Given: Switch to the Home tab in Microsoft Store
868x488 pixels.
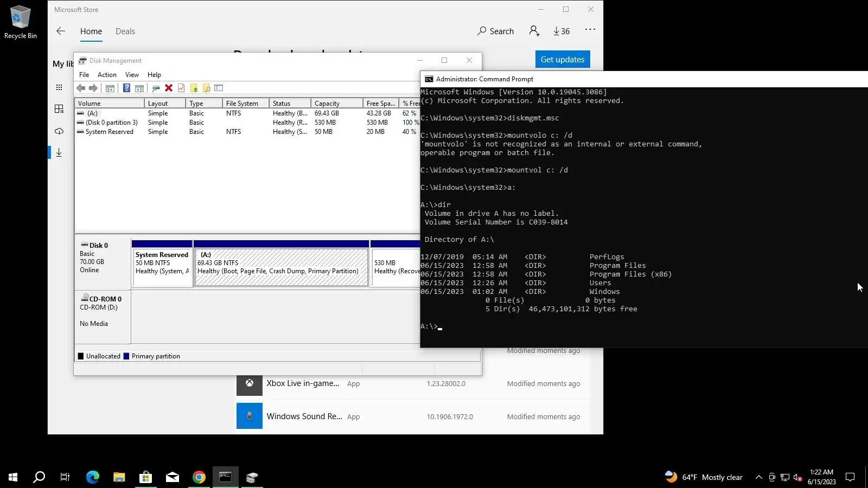Looking at the screenshot, I should 91,31.
